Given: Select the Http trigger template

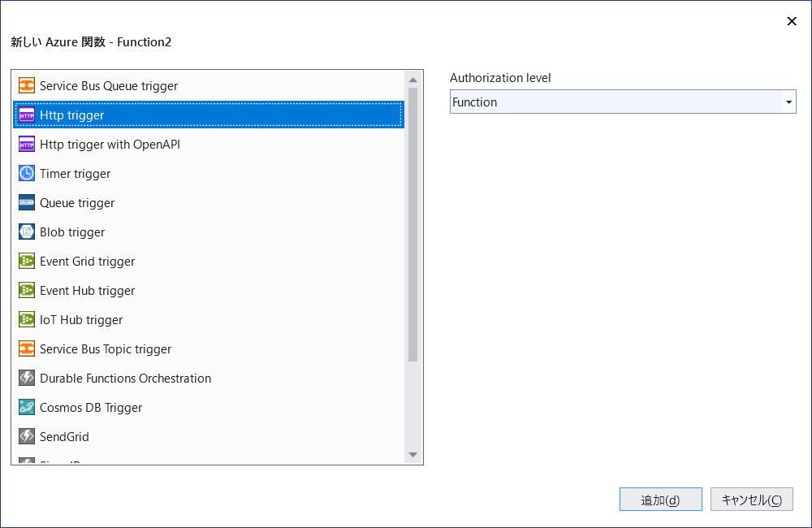Looking at the screenshot, I should [208, 115].
